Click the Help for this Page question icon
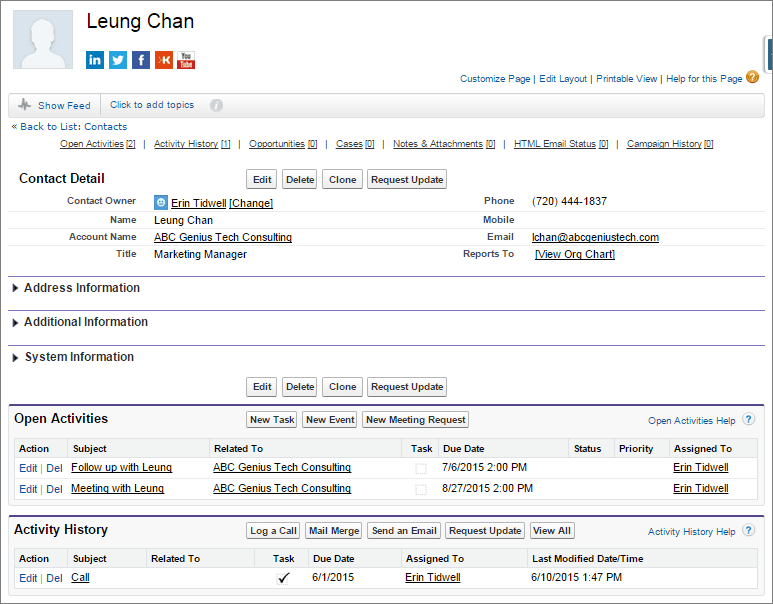The image size is (773, 604). (x=752, y=78)
